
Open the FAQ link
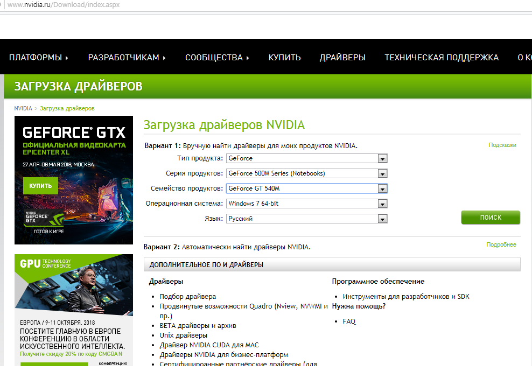[349, 321]
